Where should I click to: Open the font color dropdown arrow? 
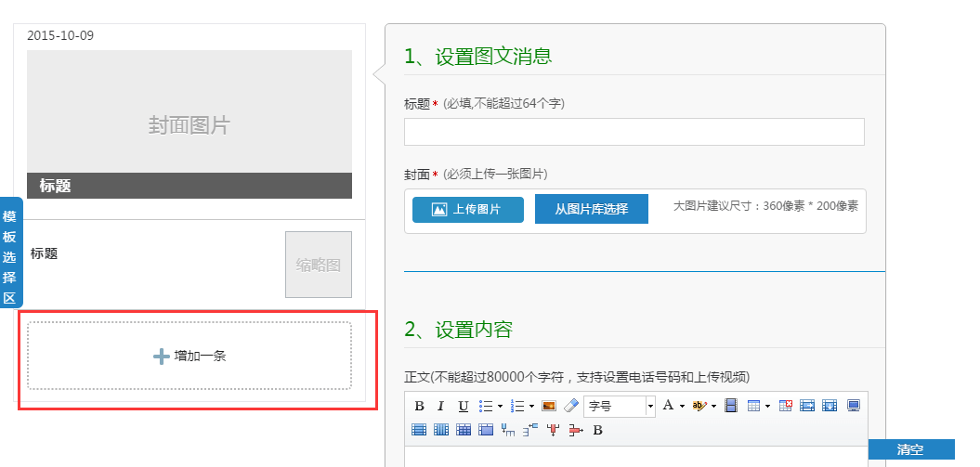tap(682, 407)
